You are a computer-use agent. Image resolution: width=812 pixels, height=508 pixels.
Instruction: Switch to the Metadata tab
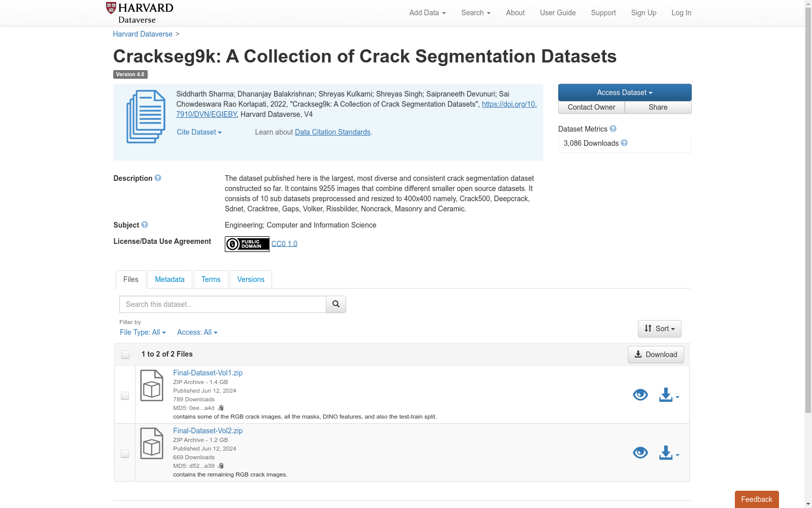(170, 279)
